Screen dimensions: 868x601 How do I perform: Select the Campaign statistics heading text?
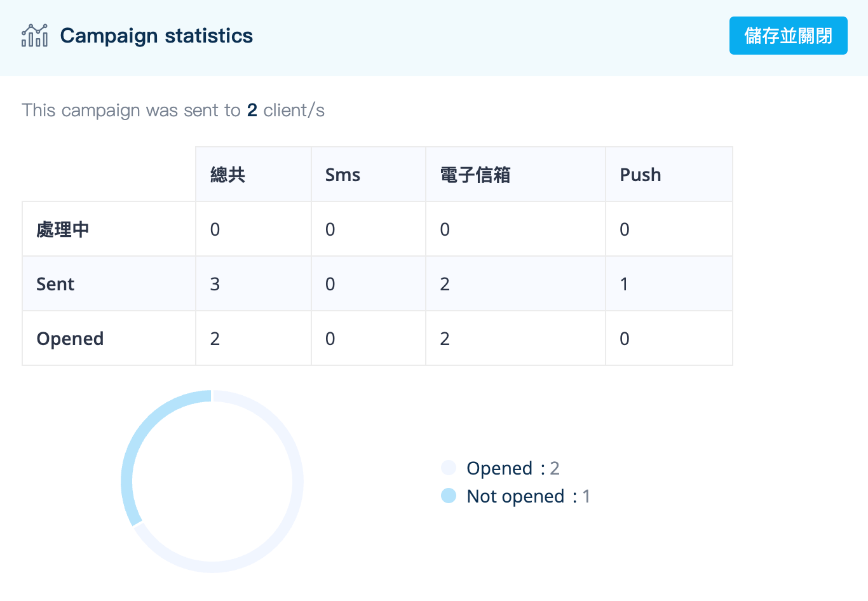click(x=156, y=36)
